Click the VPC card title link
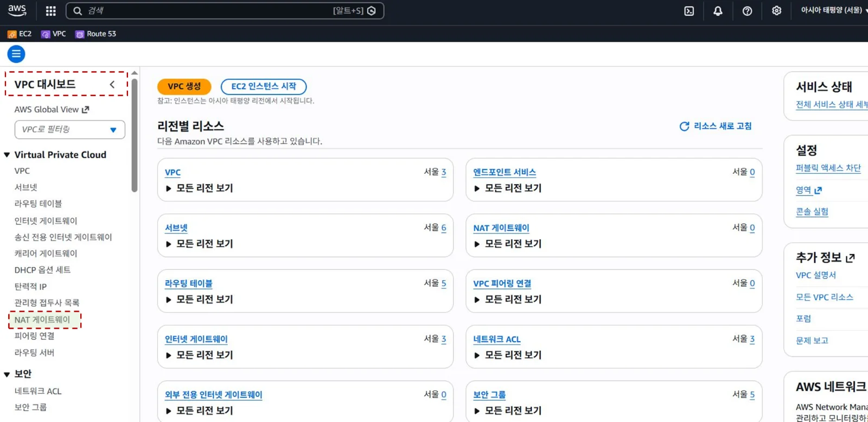The image size is (868, 422). (x=173, y=172)
